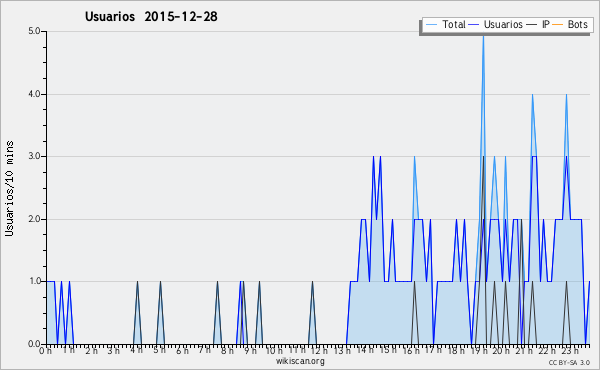Click the 21 h x-axis label
The width and height of the screenshot is (600, 370).
point(524,351)
